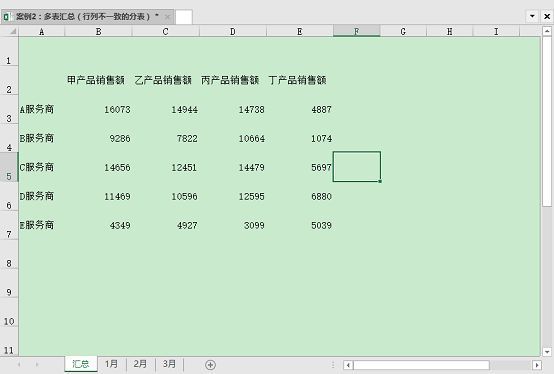
Task: Select the cell with value 14738
Action: tap(232, 109)
